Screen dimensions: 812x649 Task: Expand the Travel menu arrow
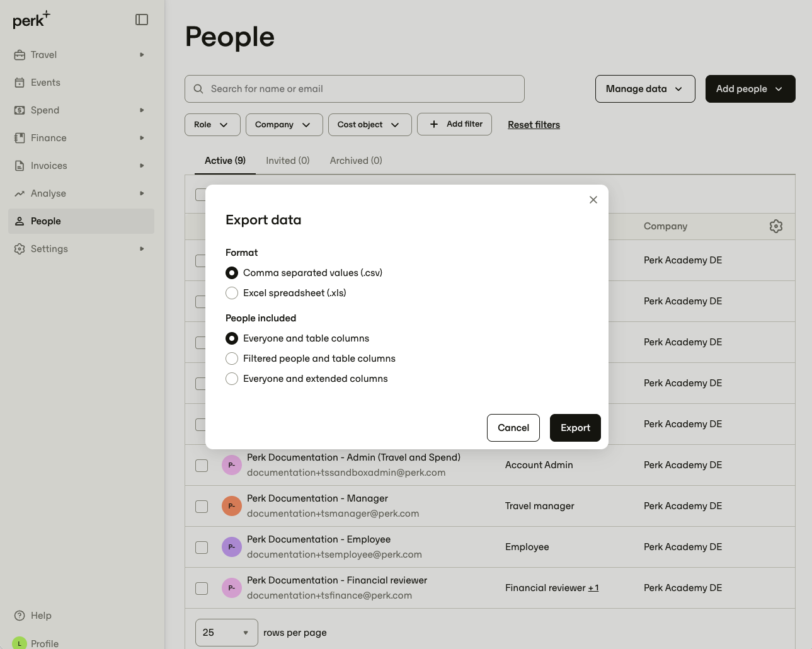[x=142, y=55]
